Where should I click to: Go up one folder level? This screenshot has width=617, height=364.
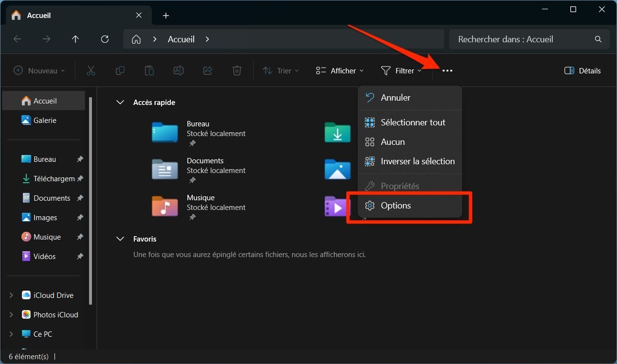pos(75,39)
